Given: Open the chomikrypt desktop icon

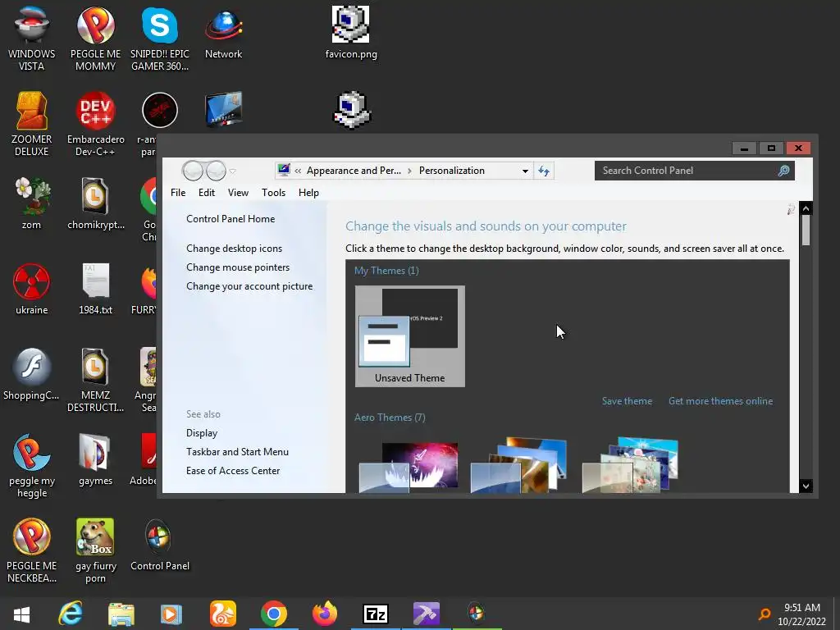Looking at the screenshot, I should point(95,203).
